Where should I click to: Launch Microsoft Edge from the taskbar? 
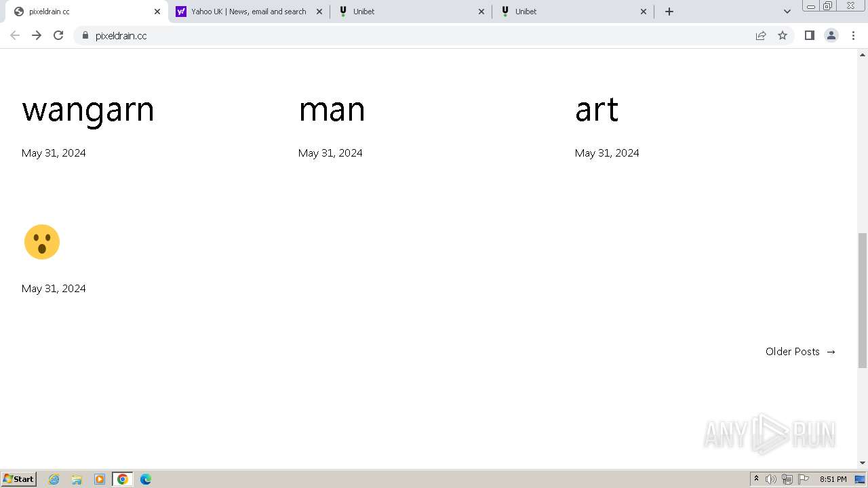pos(145,479)
